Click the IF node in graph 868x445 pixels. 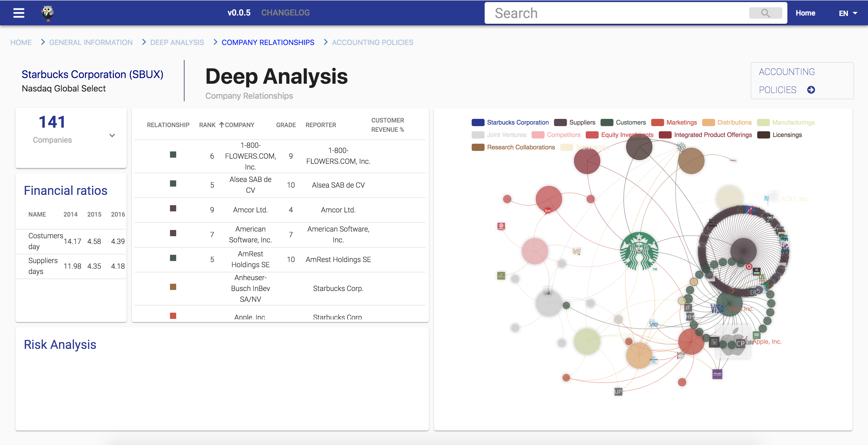pyautogui.click(x=688, y=308)
